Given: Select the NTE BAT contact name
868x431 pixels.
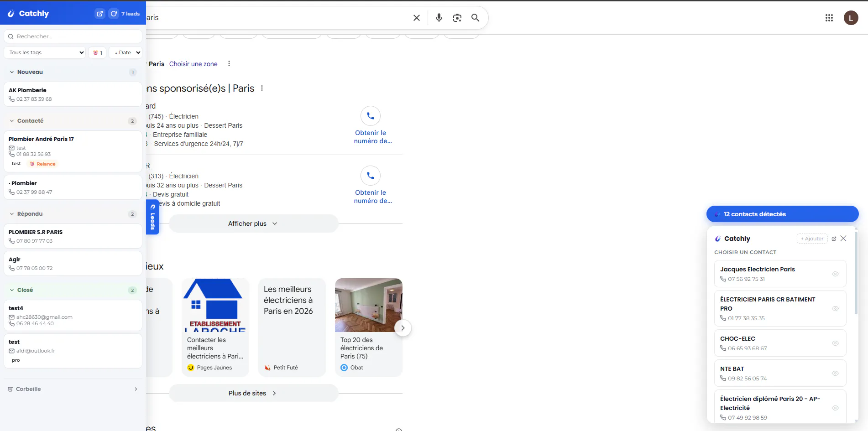Looking at the screenshot, I should 732,369.
